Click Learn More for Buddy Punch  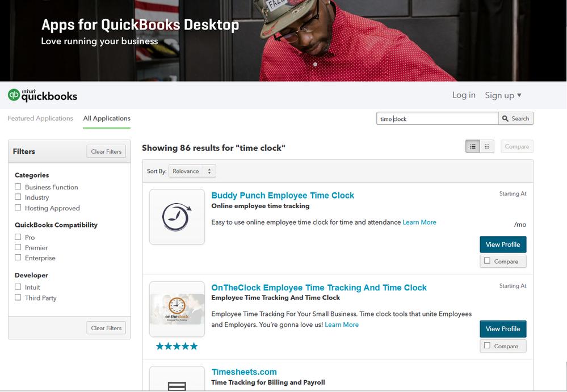click(419, 222)
